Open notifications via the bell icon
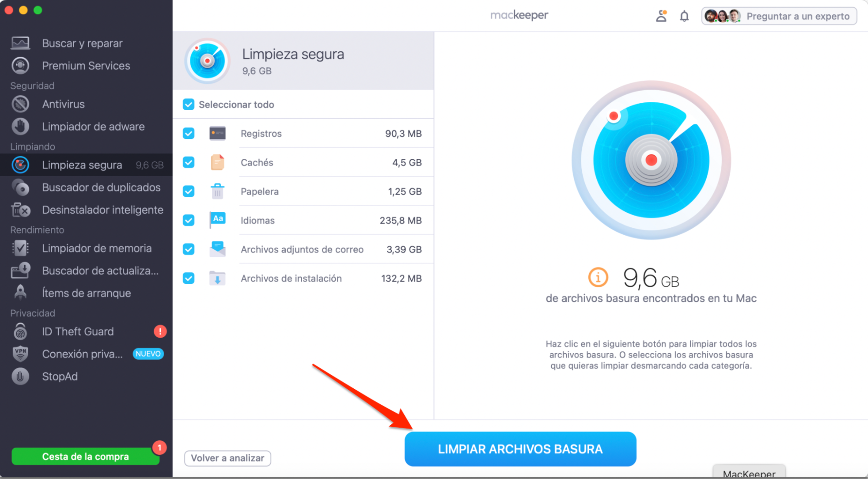The image size is (868, 479). pyautogui.click(x=684, y=16)
